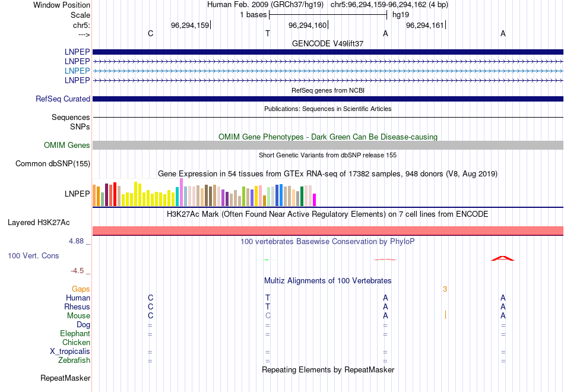The image size is (564, 392).
Task: Click the orange 3 in Gaps row
Action: (x=445, y=289)
